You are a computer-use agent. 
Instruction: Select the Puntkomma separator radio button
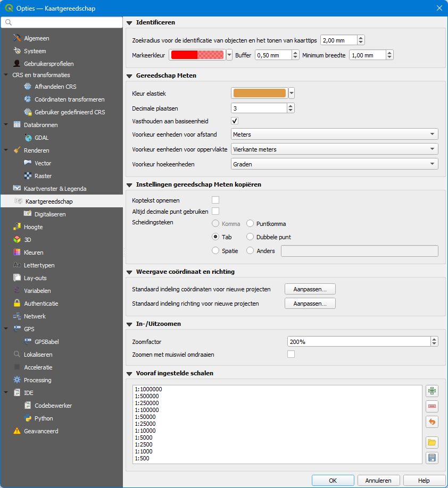[x=250, y=223]
